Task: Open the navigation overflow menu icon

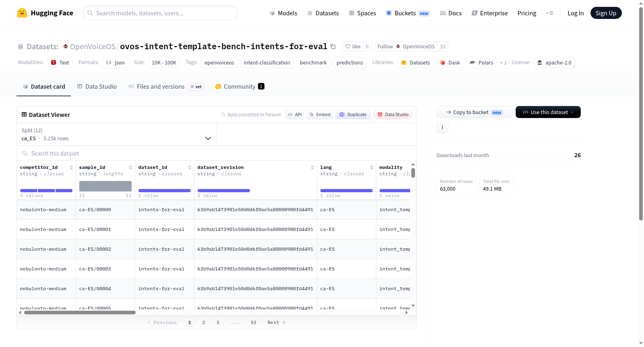Action: click(x=549, y=13)
